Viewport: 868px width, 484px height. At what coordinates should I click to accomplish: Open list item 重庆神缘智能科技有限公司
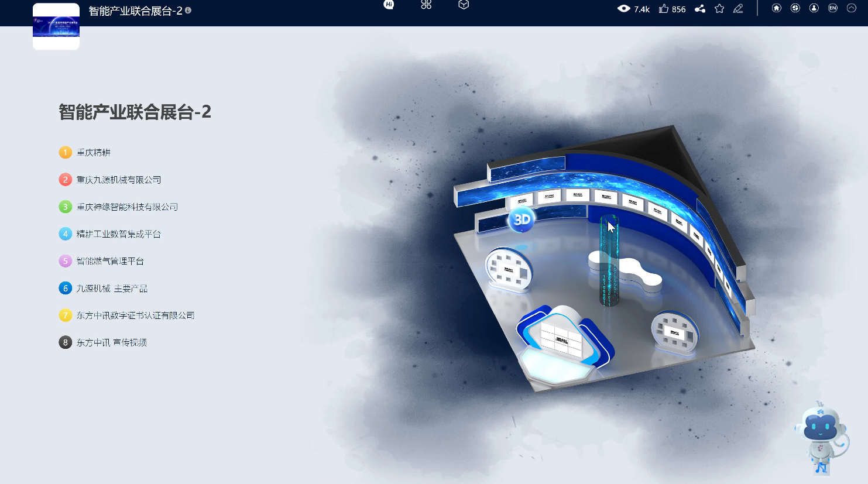click(118, 207)
